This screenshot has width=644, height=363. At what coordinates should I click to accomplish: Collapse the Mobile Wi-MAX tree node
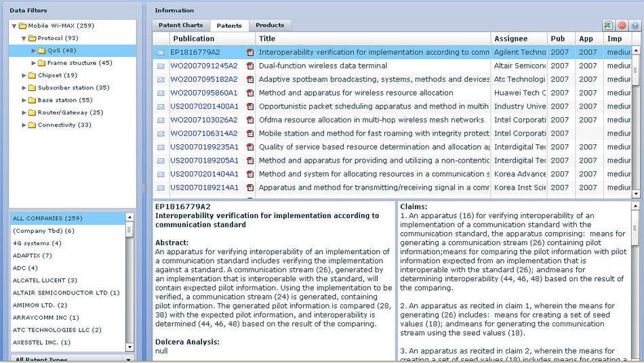14,26
